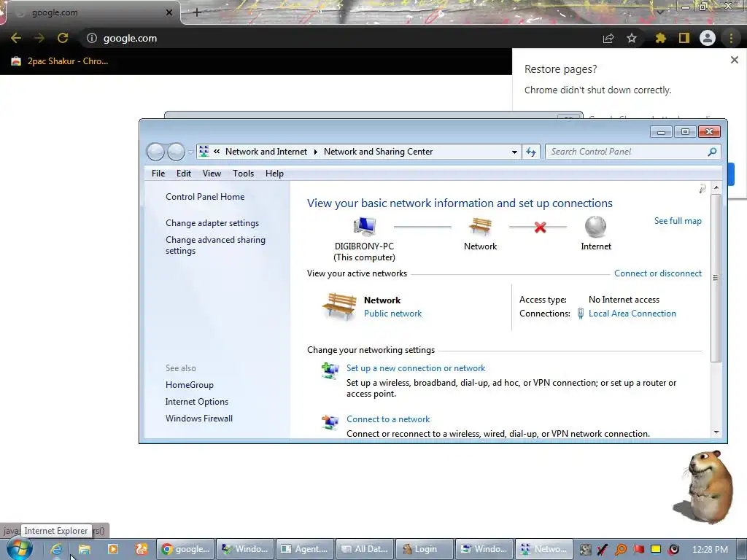747x560 pixels.
Task: Click the Control Panel vertical scrollbar
Action: coord(716,278)
